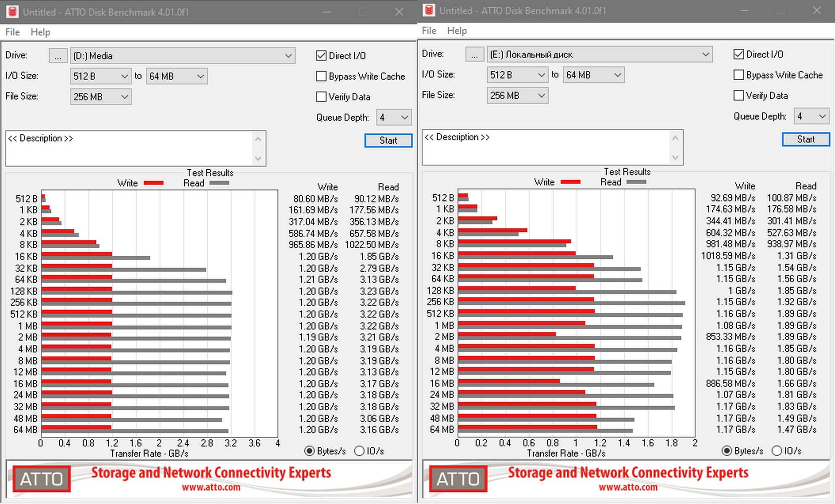The image size is (835, 504).
Task: Click the browse '...' button next to (D:) Media
Action: (x=58, y=56)
